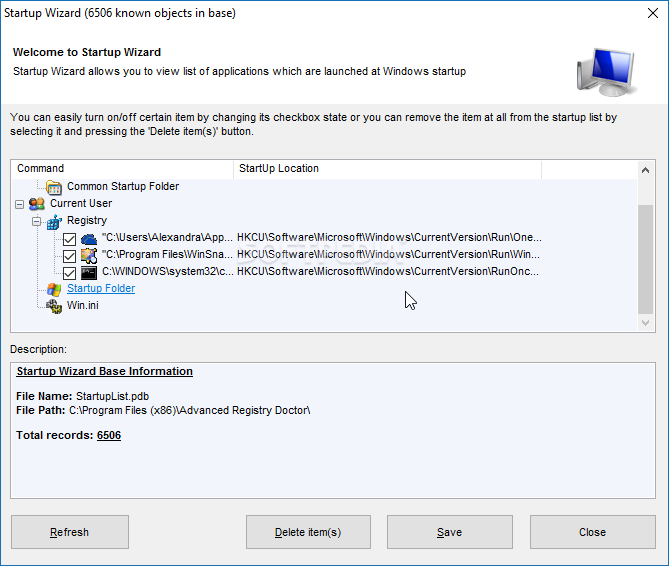
Task: Click the "C:\Program Files\WinSna... command text
Action: pos(167,255)
